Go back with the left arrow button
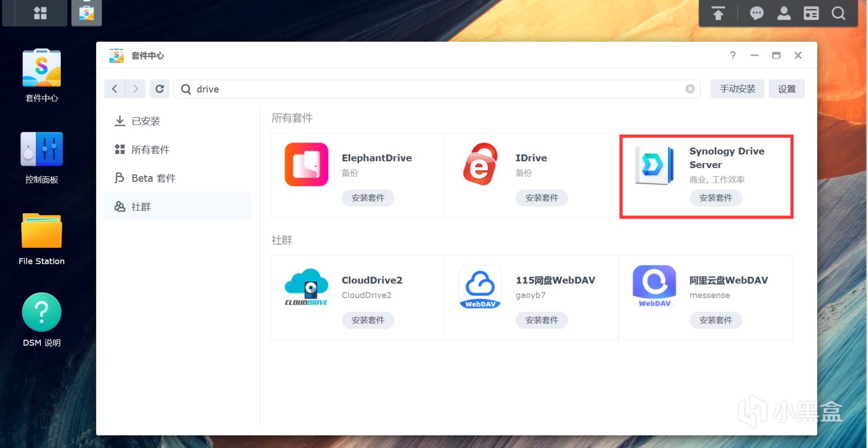 tap(115, 89)
